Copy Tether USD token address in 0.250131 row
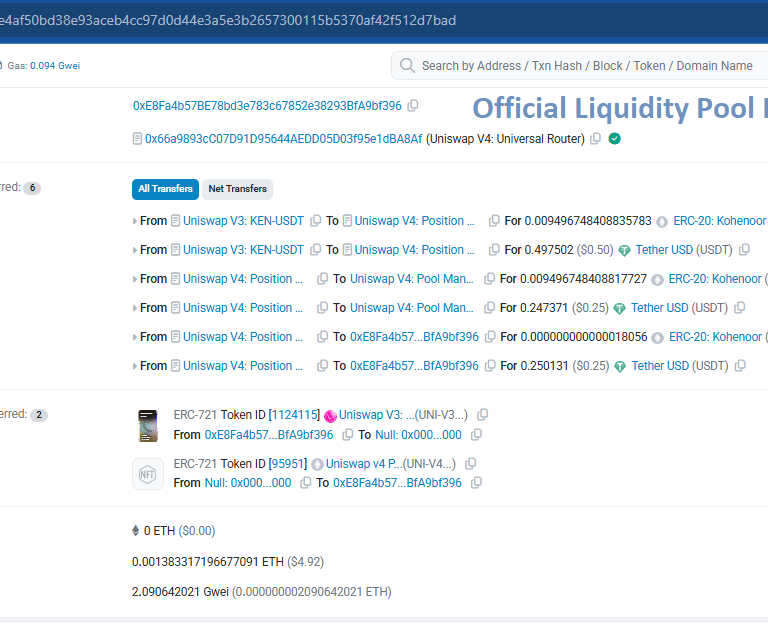Image resolution: width=768 pixels, height=627 pixels. pos(741,365)
